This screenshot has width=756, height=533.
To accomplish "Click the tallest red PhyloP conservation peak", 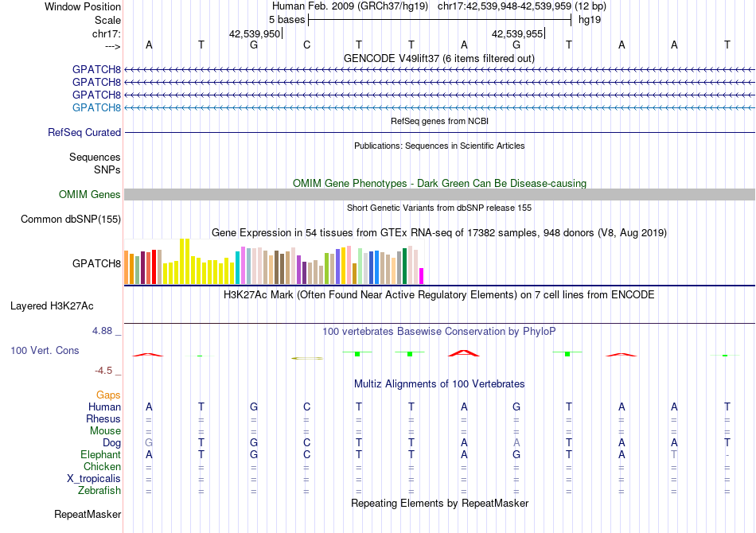I will click(464, 353).
